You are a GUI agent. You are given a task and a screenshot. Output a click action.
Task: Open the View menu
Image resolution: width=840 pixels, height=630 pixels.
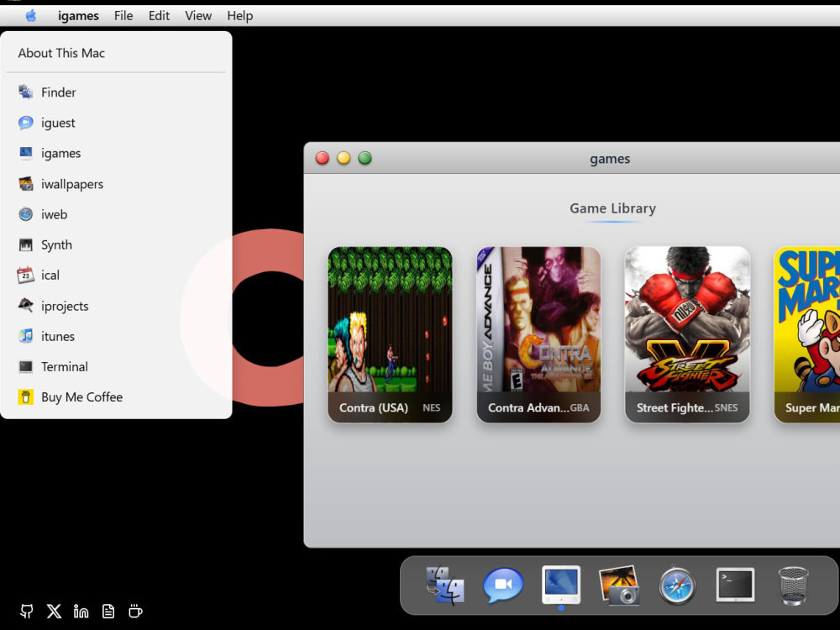point(198,16)
